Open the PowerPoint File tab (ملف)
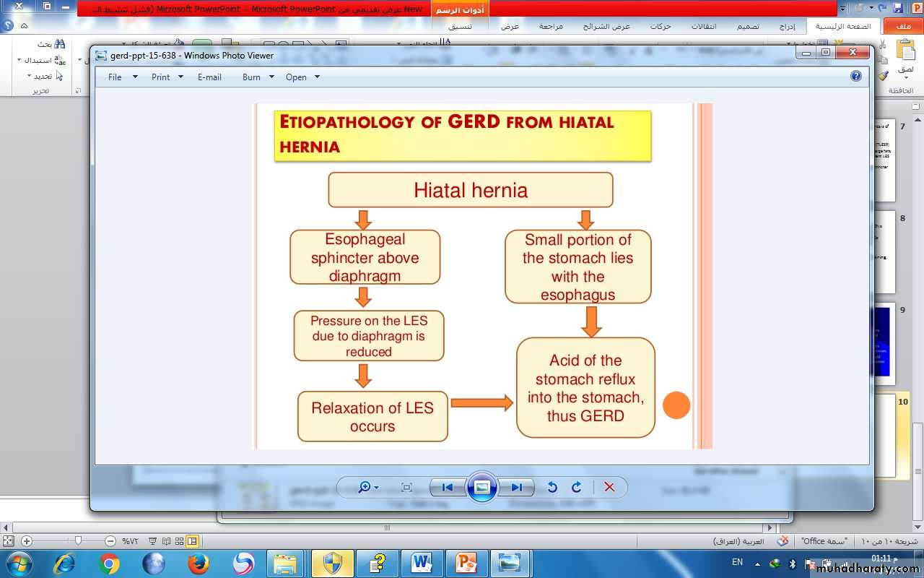924x578 pixels. click(x=903, y=27)
